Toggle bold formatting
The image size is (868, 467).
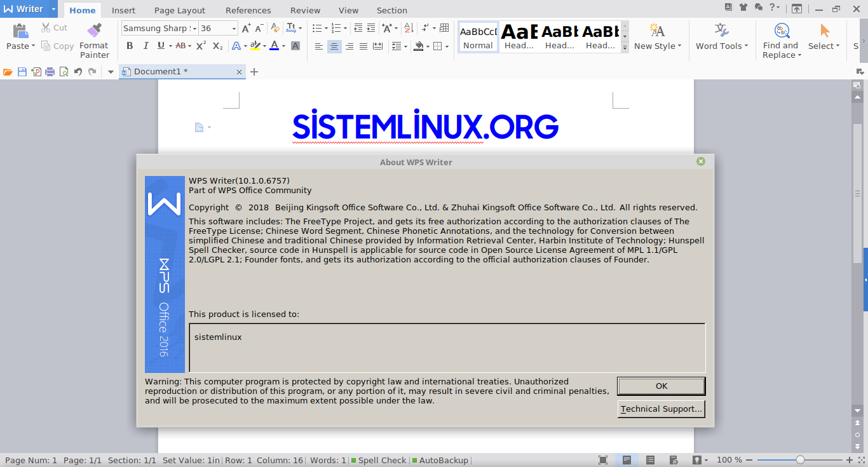click(130, 46)
